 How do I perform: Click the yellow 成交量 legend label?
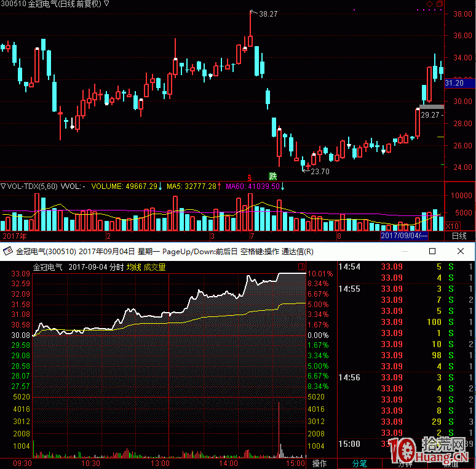point(154,267)
